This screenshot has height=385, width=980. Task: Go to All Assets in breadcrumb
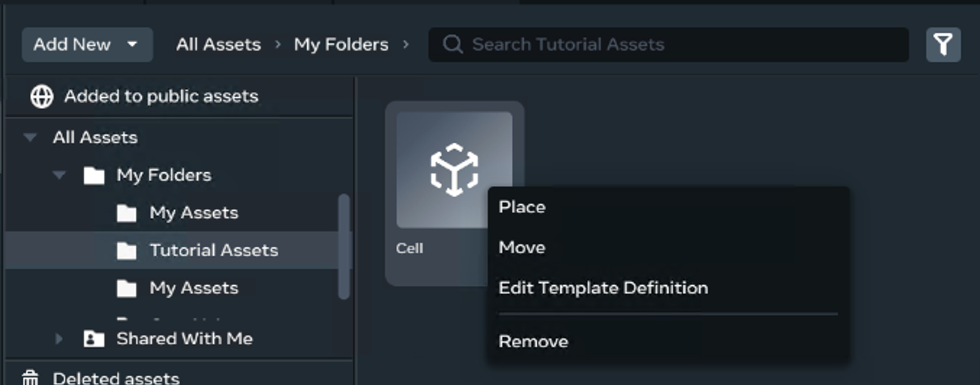coord(218,45)
